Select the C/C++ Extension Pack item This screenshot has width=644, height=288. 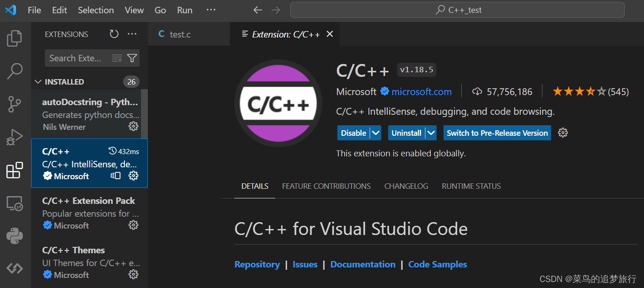tap(89, 213)
